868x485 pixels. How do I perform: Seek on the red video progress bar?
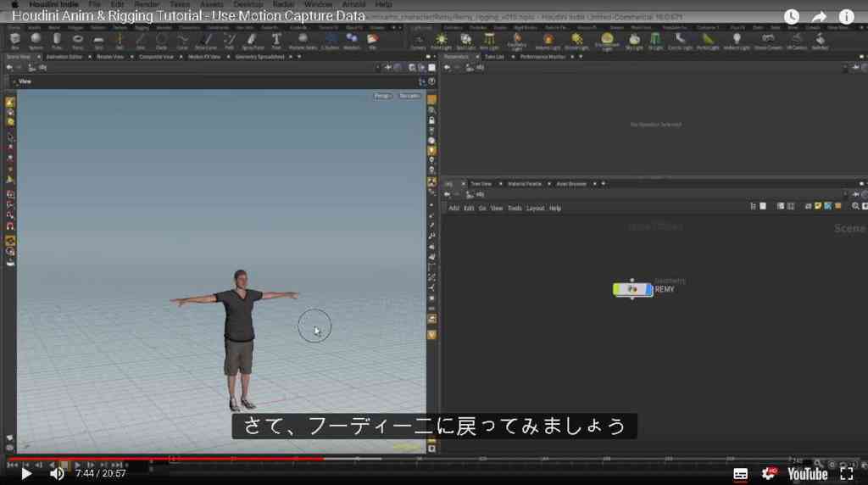(x=165, y=459)
